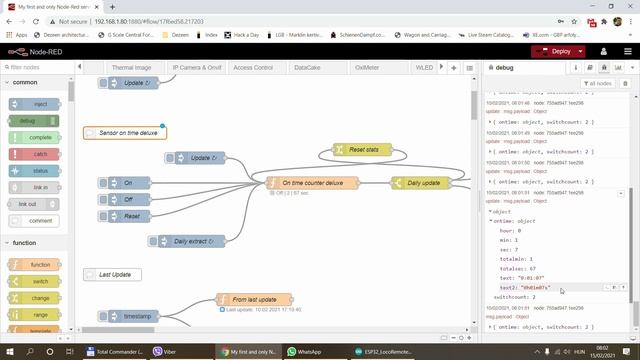
Task: Open the user account icon
Action: pyautogui.click(x=604, y=51)
